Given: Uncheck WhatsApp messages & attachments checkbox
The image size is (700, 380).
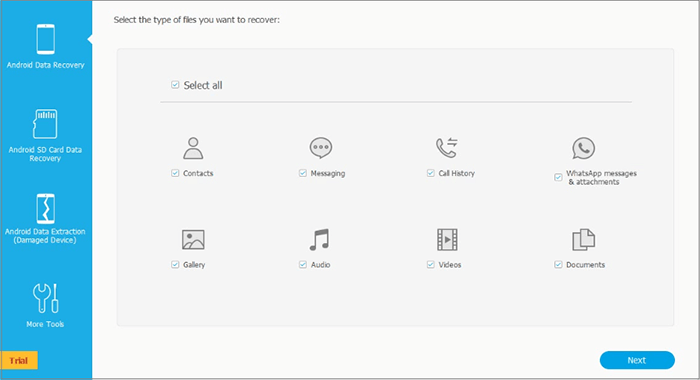Looking at the screenshot, I should tap(558, 177).
